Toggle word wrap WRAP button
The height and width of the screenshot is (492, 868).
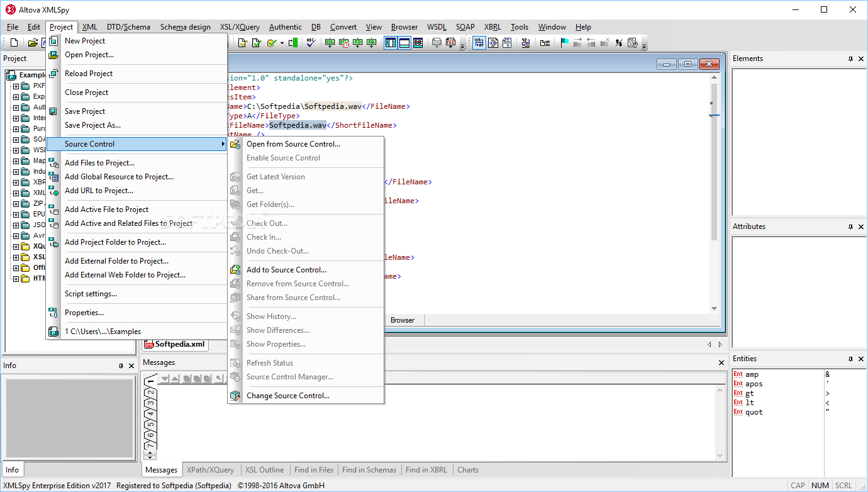tap(479, 43)
